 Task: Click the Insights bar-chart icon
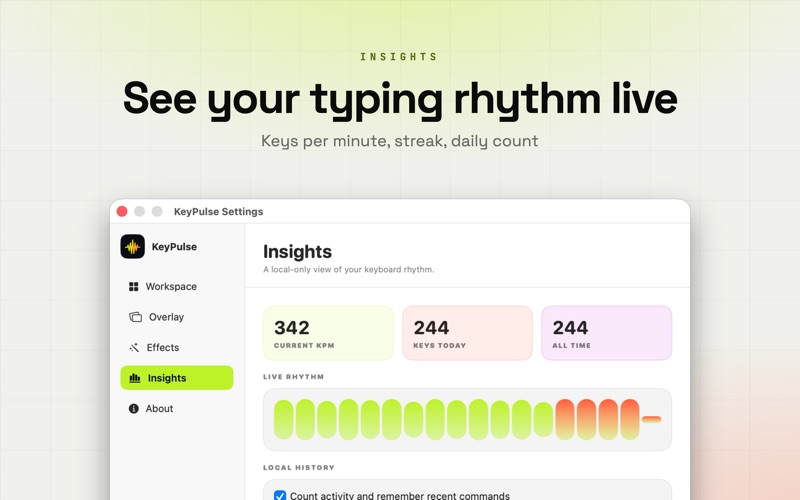coord(135,378)
